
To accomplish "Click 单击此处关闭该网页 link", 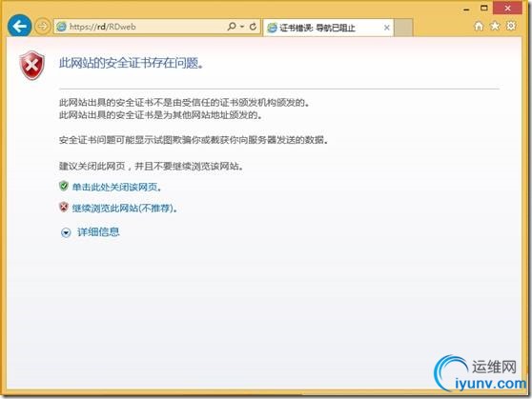I will pos(116,187).
